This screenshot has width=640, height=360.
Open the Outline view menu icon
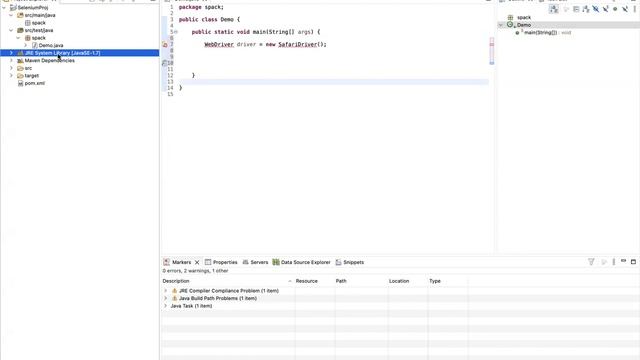pos(635,9)
